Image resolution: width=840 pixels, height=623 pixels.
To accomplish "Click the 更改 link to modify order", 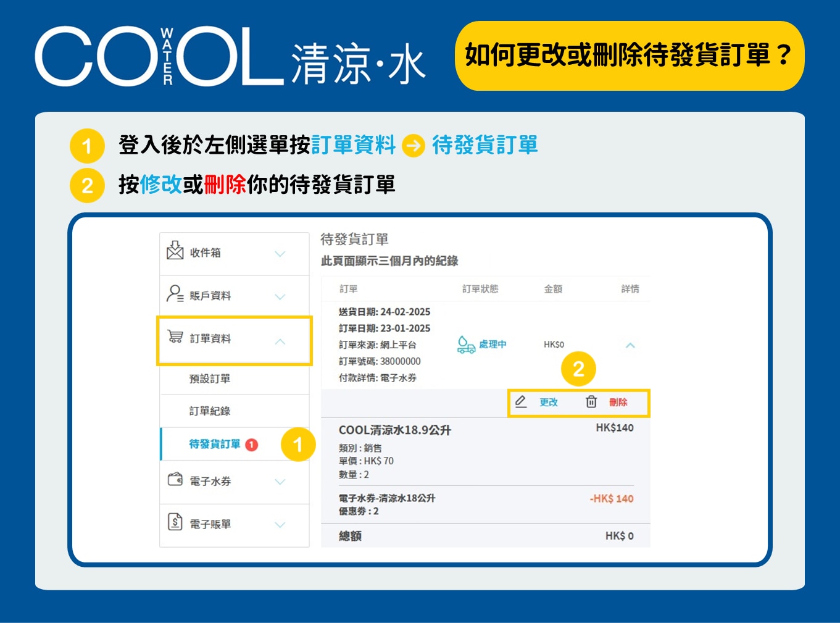I will (x=549, y=402).
